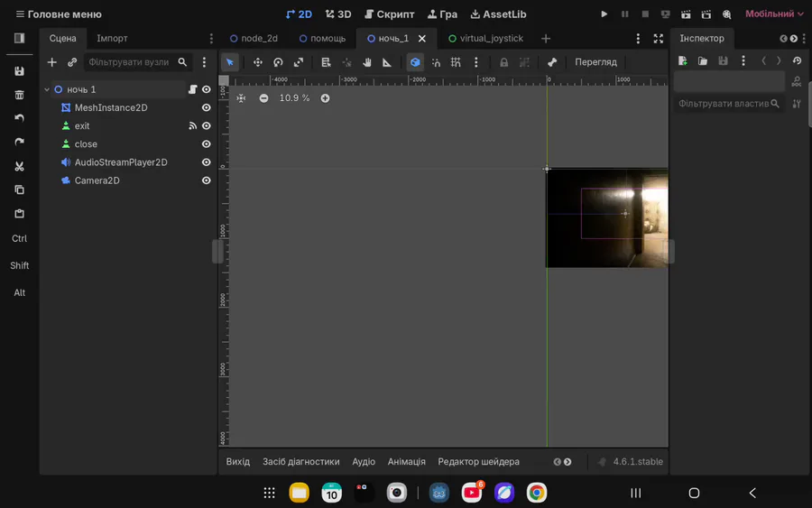This screenshot has height=508, width=812.
Task: Activate the Pan hand tool
Action: click(367, 62)
